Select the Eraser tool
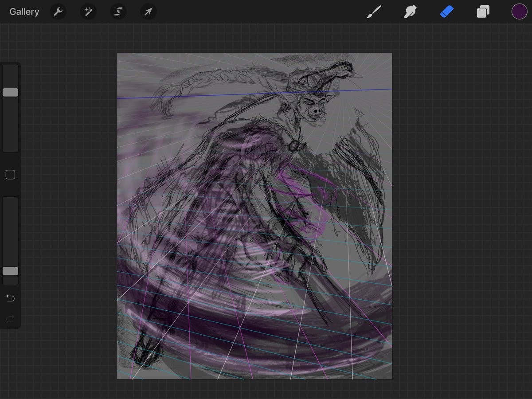This screenshot has width=532, height=399. click(446, 12)
